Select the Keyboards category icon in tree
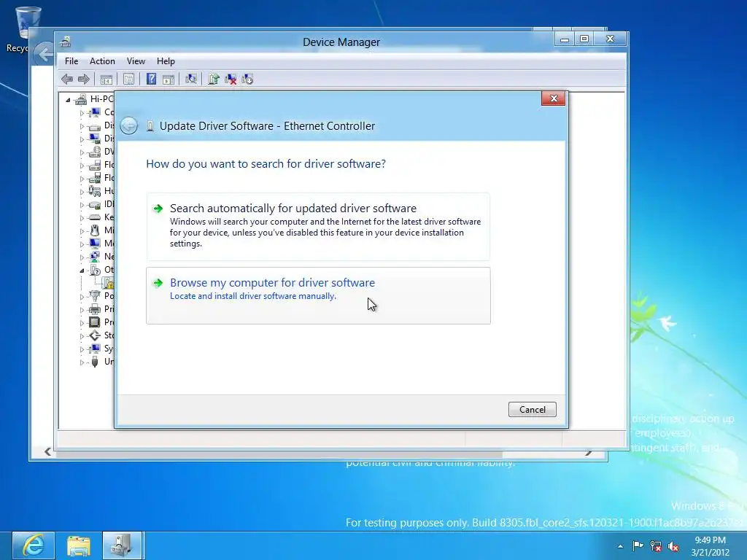This screenshot has width=747, height=560. 95,217
